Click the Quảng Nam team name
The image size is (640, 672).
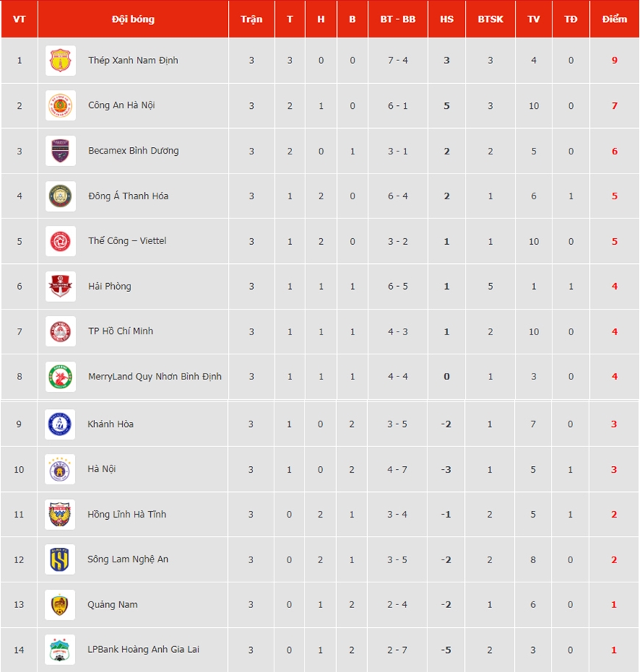pyautogui.click(x=113, y=604)
